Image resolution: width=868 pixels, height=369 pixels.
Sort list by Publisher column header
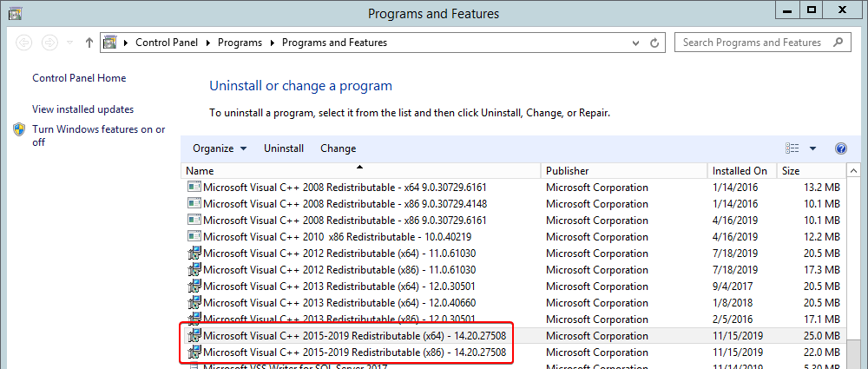click(x=567, y=171)
